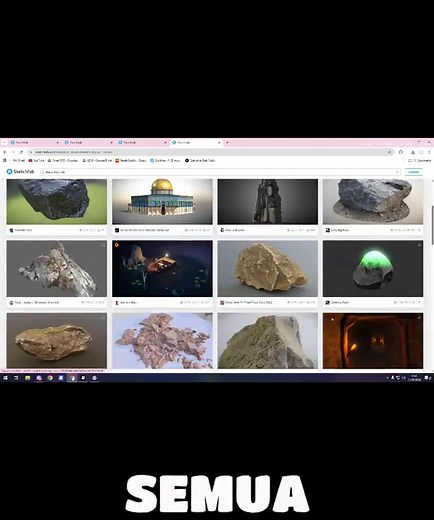Open the All Bookmarks folder
Screen dimensions: 434x520
419,160
